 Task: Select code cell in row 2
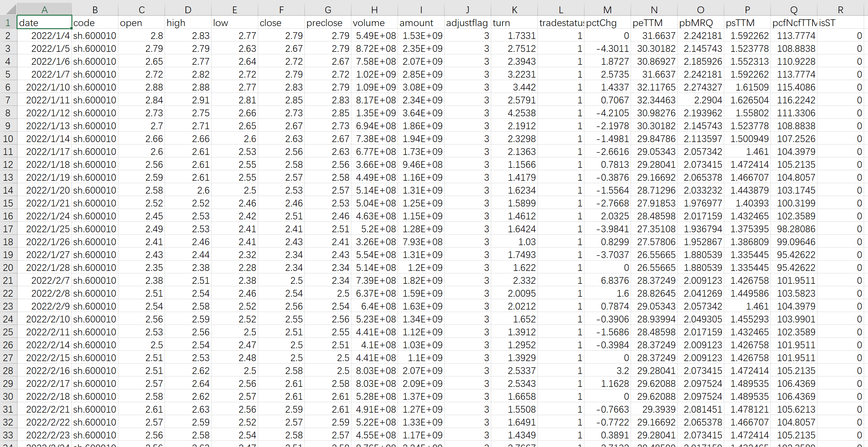pos(95,35)
